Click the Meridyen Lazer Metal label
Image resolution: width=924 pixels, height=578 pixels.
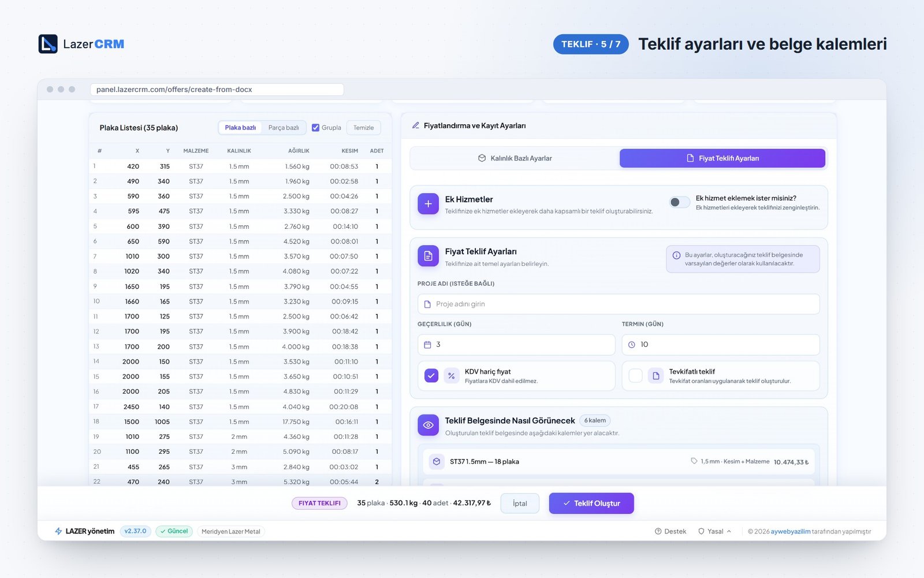coord(231,531)
